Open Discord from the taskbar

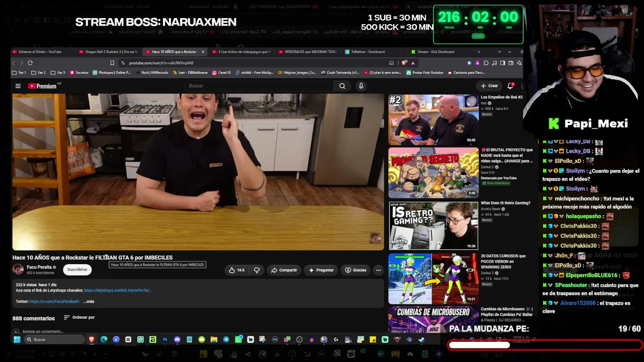[x=177, y=339]
